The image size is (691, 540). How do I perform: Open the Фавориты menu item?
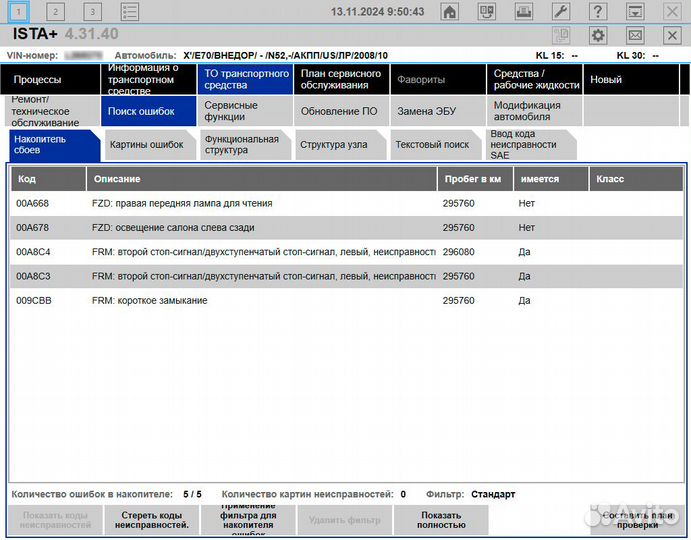click(x=438, y=79)
